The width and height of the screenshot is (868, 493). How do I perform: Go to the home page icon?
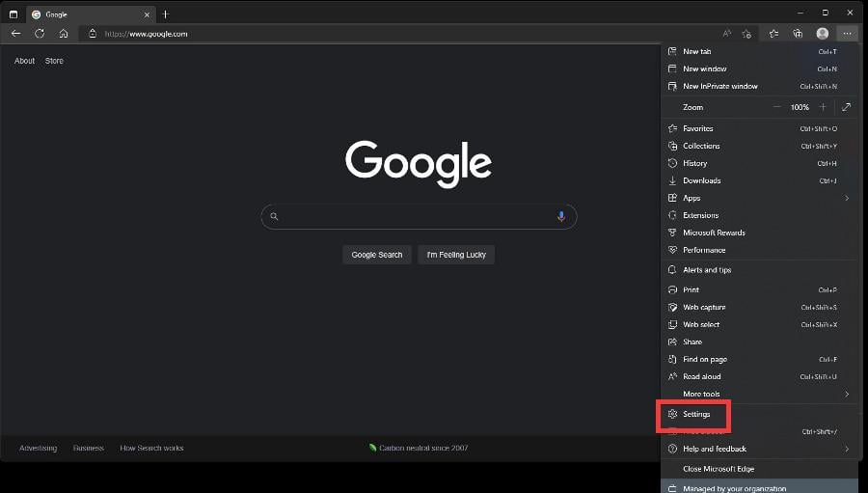click(64, 34)
